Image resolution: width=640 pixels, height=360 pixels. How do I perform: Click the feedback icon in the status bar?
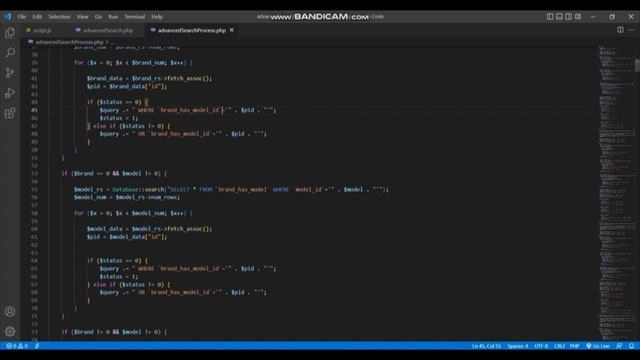pos(619,346)
